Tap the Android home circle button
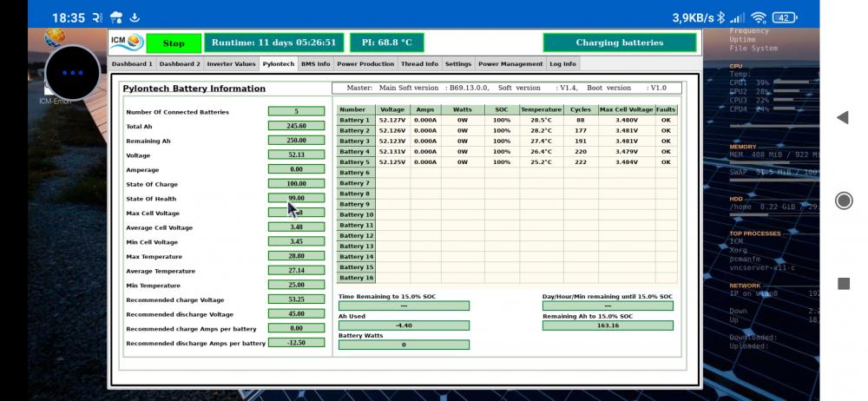868x401 pixels. tap(843, 200)
